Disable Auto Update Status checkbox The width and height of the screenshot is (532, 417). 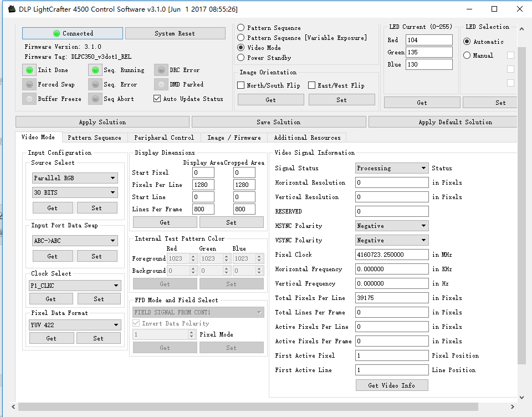[157, 99]
